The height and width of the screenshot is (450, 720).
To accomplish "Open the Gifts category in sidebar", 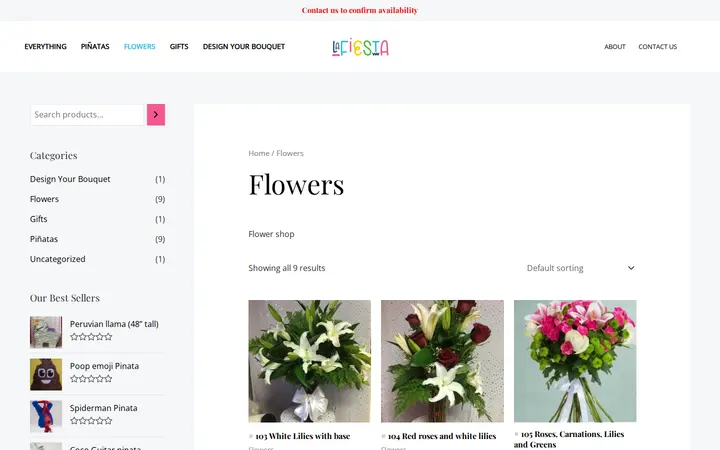I will pos(39,219).
